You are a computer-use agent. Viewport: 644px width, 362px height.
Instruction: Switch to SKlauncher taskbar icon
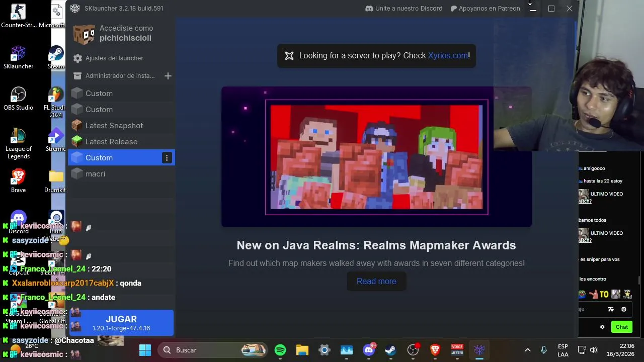[479, 350]
